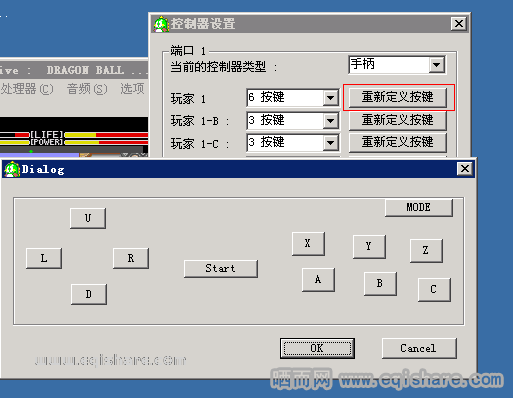The image size is (513, 398).
Task: Confirm the Dialog with OK
Action: click(317, 349)
